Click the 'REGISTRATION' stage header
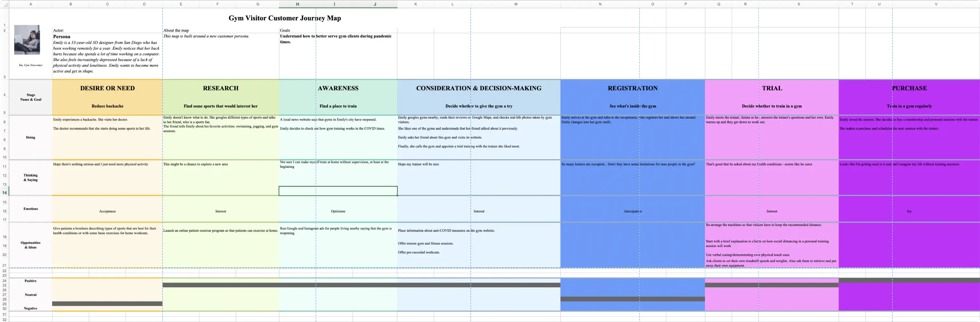This screenshot has width=980, height=322. 633,88
